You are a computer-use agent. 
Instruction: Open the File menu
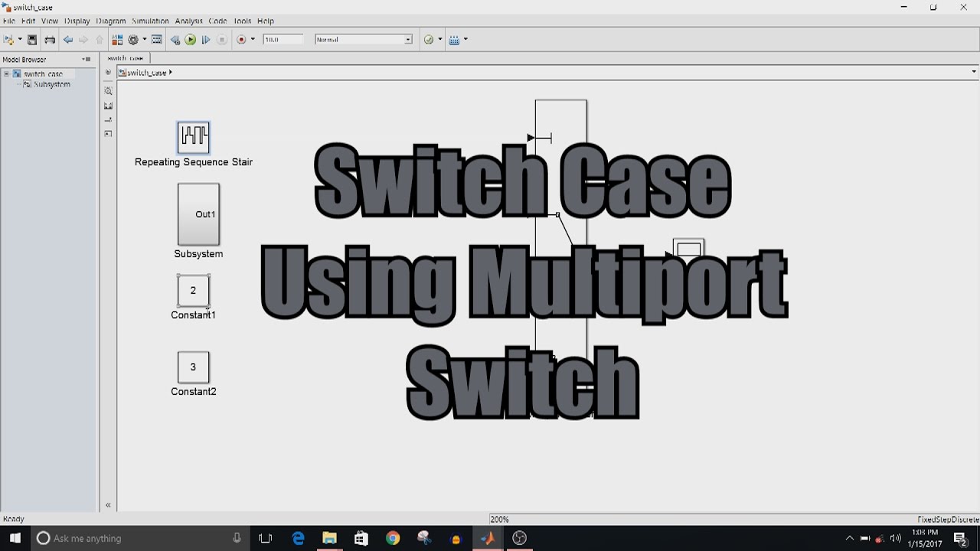[x=9, y=21]
